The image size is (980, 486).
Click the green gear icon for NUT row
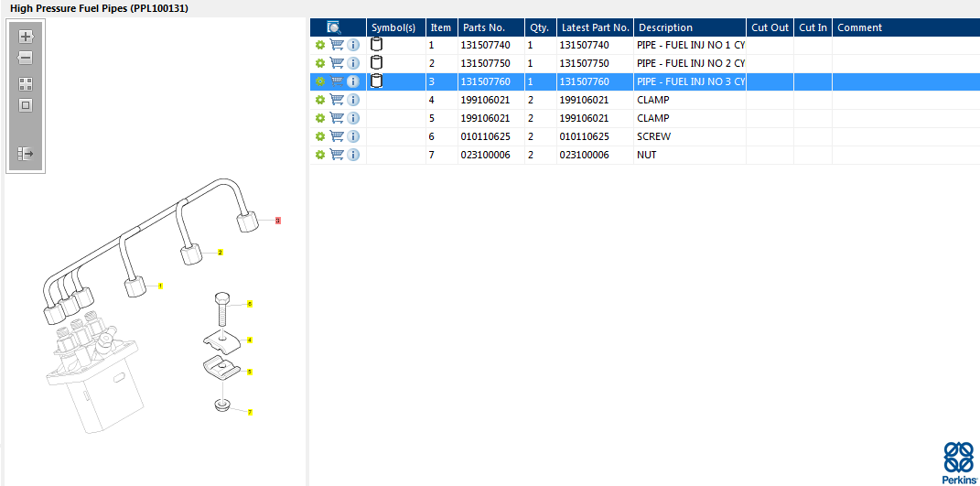tap(320, 155)
